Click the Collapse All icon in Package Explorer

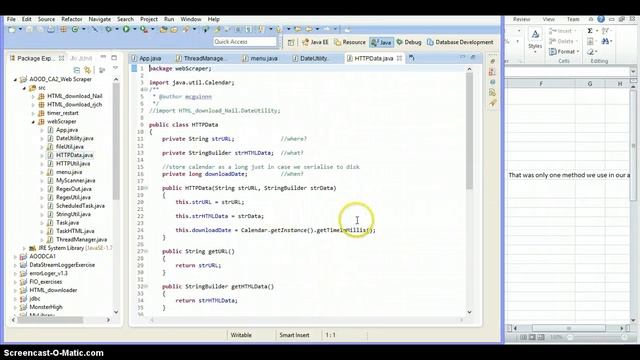76,70
